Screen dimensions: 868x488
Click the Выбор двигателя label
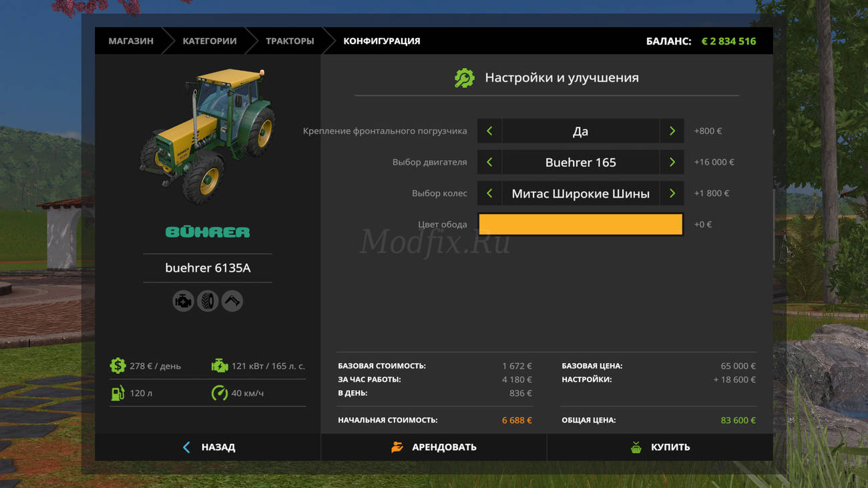(x=429, y=162)
